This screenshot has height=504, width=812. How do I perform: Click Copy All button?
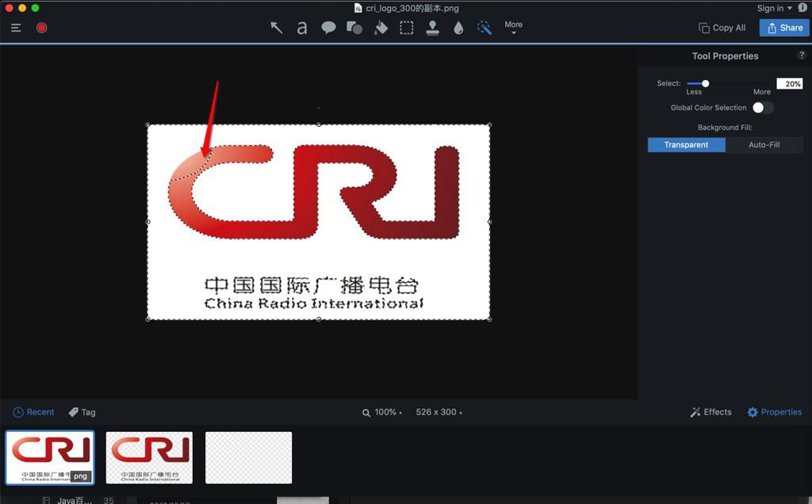pos(722,28)
